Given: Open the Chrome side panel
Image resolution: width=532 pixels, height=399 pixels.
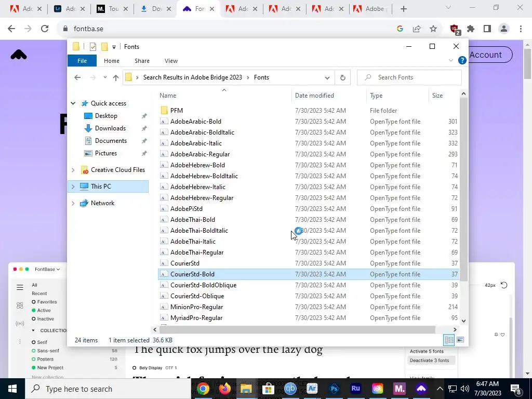Looking at the screenshot, I should coord(487,29).
